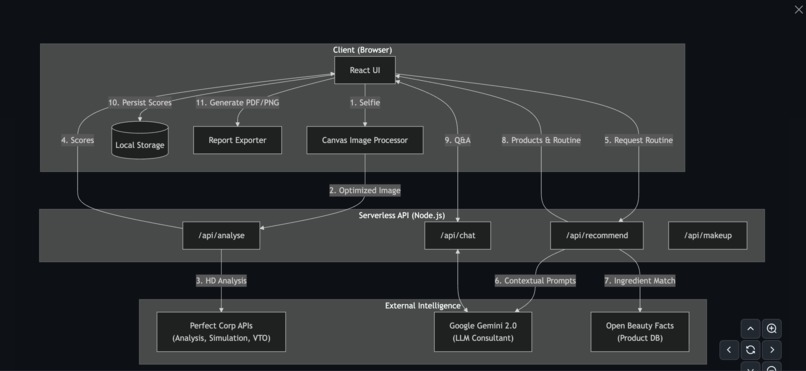Select the /api/chat node
The width and height of the screenshot is (806, 371).
tap(457, 235)
